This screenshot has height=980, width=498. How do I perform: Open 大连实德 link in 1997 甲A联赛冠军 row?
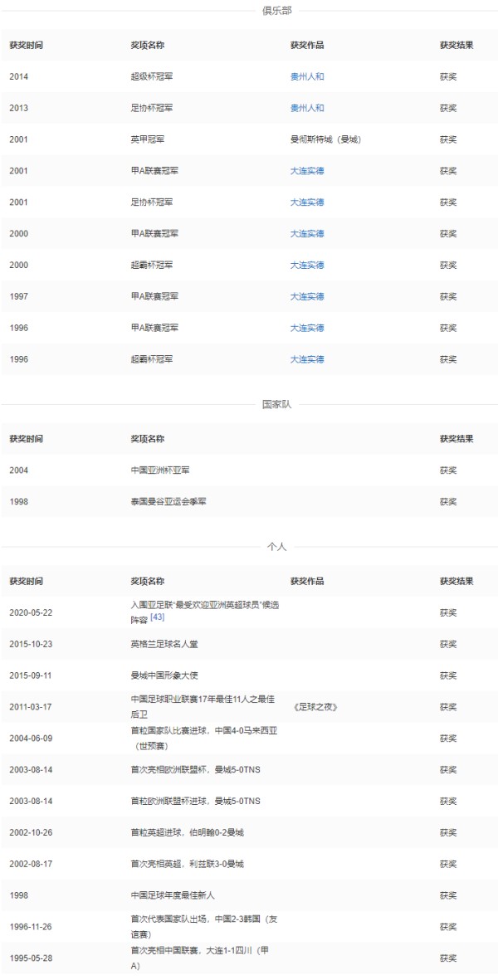tap(307, 296)
